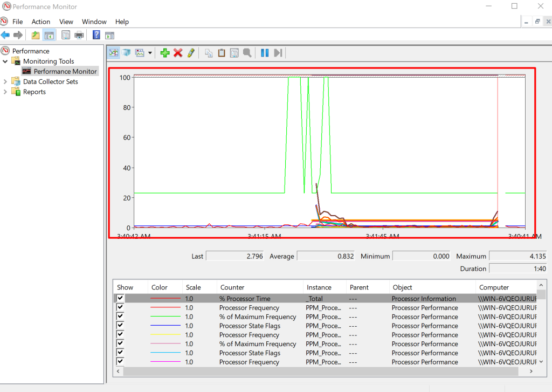The width and height of the screenshot is (552, 392).
Task: Click the yellow color line of Processor Frequency
Action: point(165,335)
